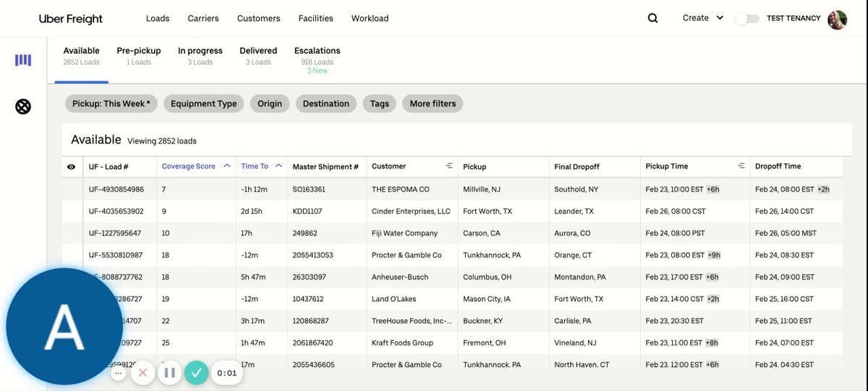Sort by Time To column
This screenshot has width=868, height=391.
pyautogui.click(x=261, y=166)
